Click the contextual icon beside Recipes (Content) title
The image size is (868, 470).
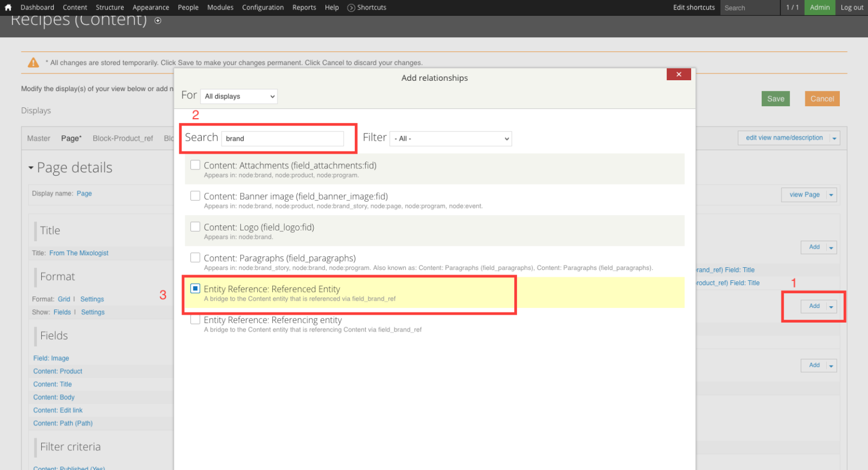pos(157,20)
